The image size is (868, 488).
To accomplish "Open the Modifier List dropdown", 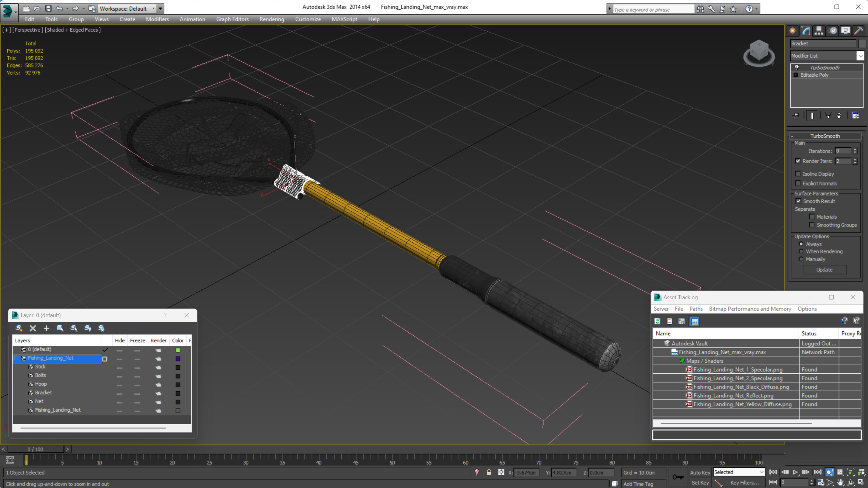I will 861,56.
